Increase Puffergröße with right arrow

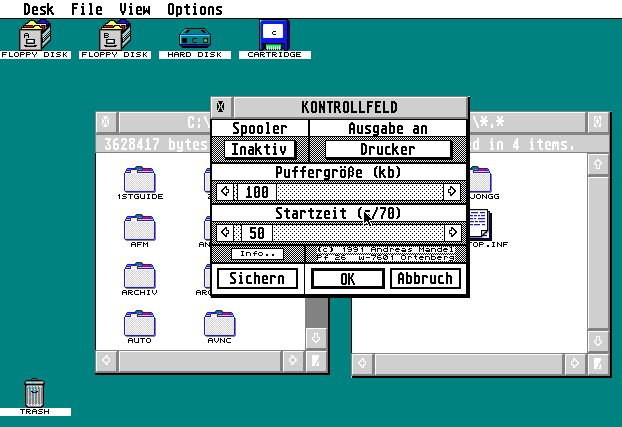452,192
